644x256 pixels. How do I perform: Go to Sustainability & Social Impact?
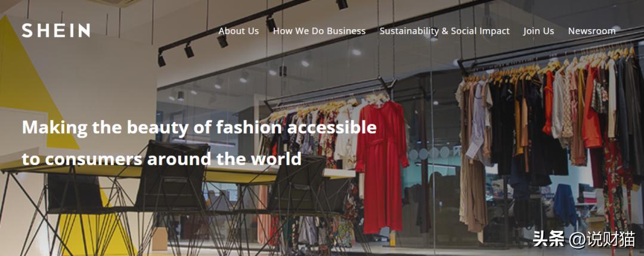point(444,31)
